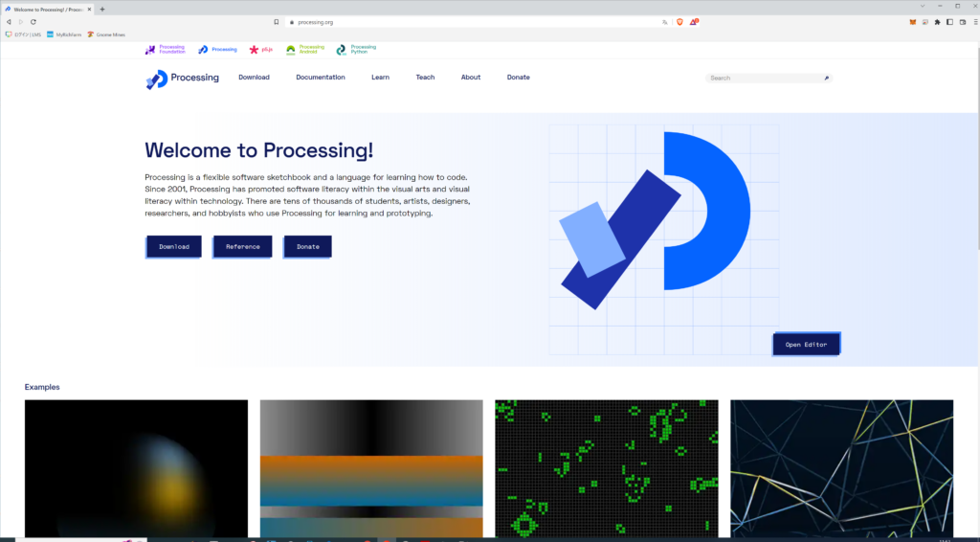Open the gradient stripes example thumbnail
This screenshot has height=542, width=980.
pos(371,468)
